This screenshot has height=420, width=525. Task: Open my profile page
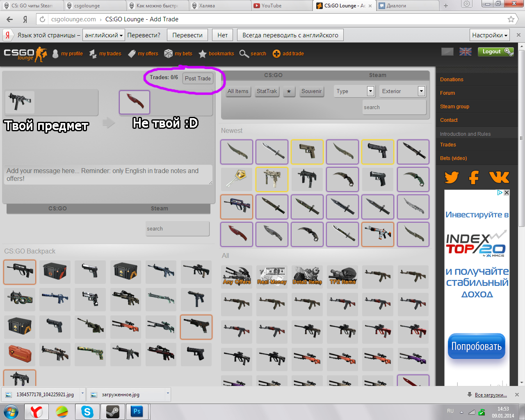(72, 54)
